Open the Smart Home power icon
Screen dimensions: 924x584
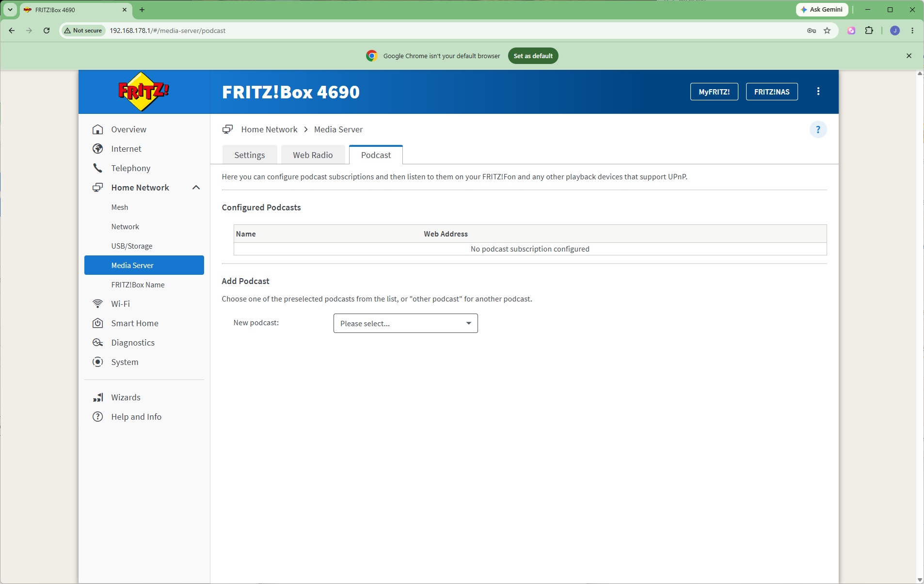tap(98, 323)
